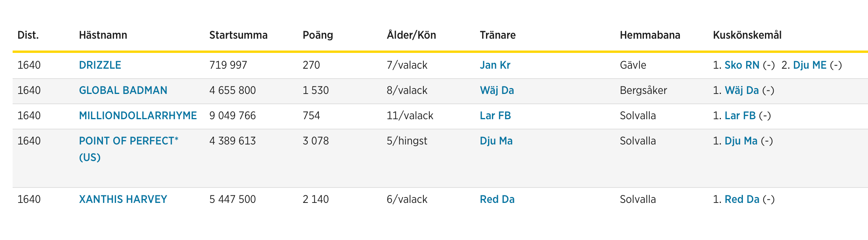Open trainer Wäj Da in Tränare column
This screenshot has height=240, width=868.
[497, 90]
